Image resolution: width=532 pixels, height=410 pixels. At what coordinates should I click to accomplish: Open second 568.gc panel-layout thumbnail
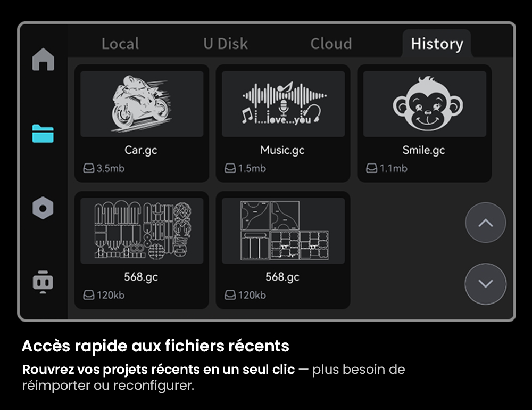[x=284, y=231]
